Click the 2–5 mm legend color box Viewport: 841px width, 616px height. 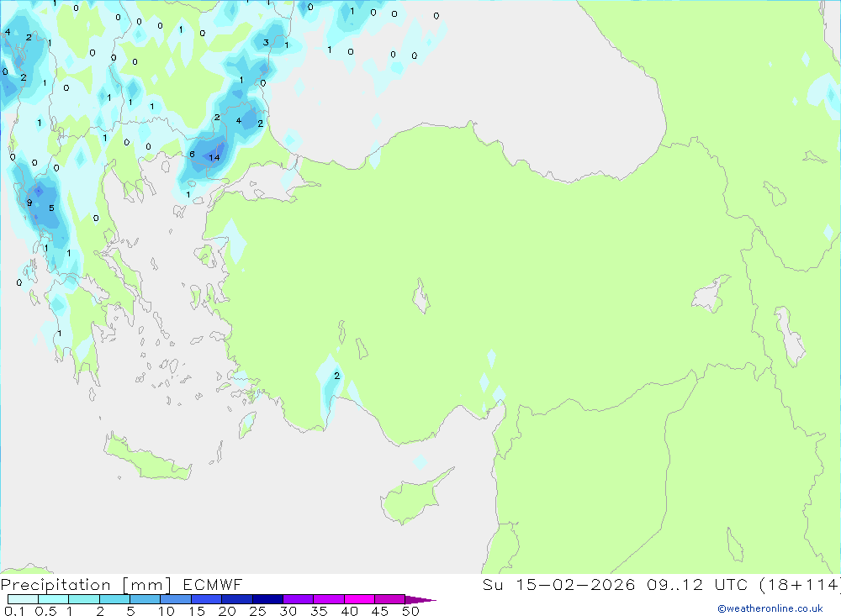click(114, 599)
